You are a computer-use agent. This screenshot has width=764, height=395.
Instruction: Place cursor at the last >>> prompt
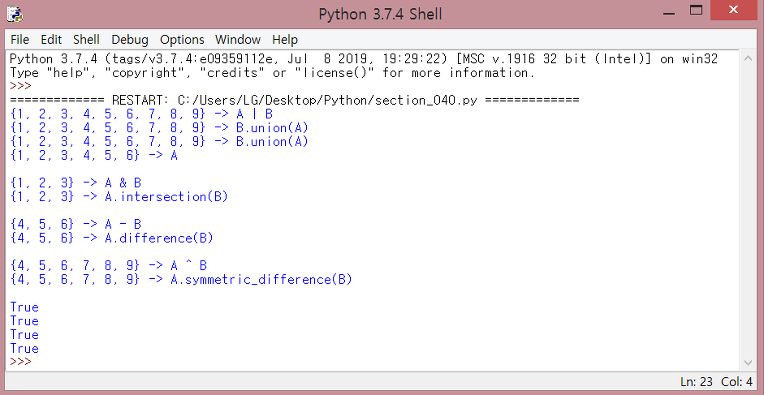click(x=20, y=362)
